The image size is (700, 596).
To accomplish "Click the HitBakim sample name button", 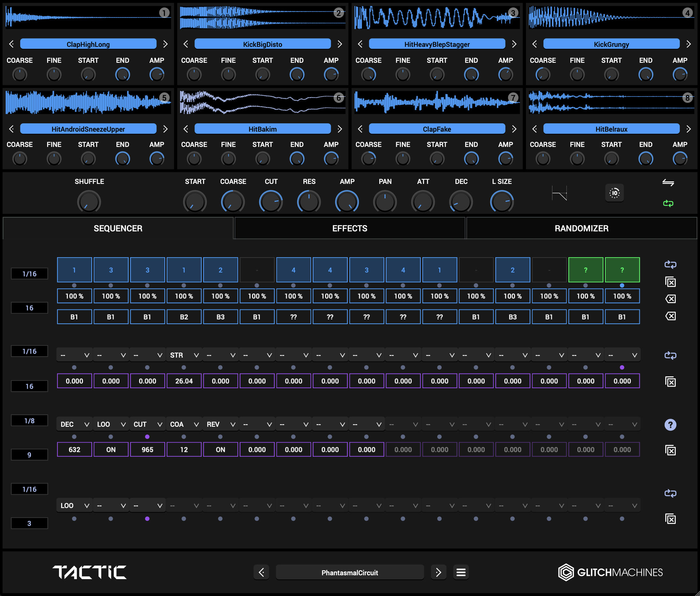I will point(263,129).
